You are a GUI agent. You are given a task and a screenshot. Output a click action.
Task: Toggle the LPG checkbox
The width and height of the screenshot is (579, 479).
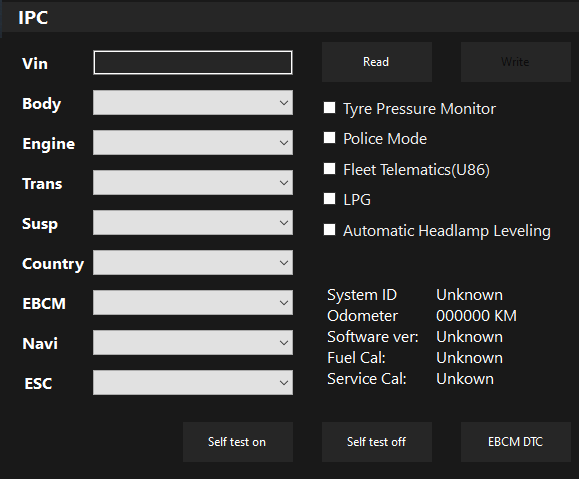[x=329, y=199]
